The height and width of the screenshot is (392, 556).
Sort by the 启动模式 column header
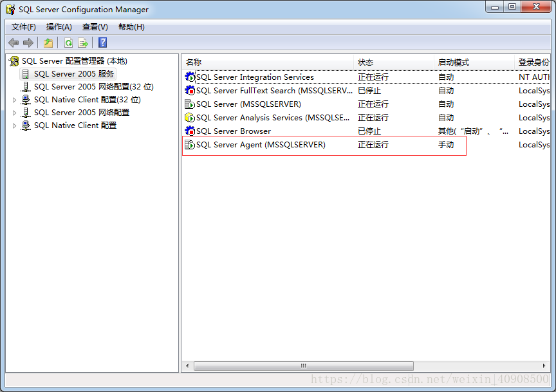[x=474, y=62]
